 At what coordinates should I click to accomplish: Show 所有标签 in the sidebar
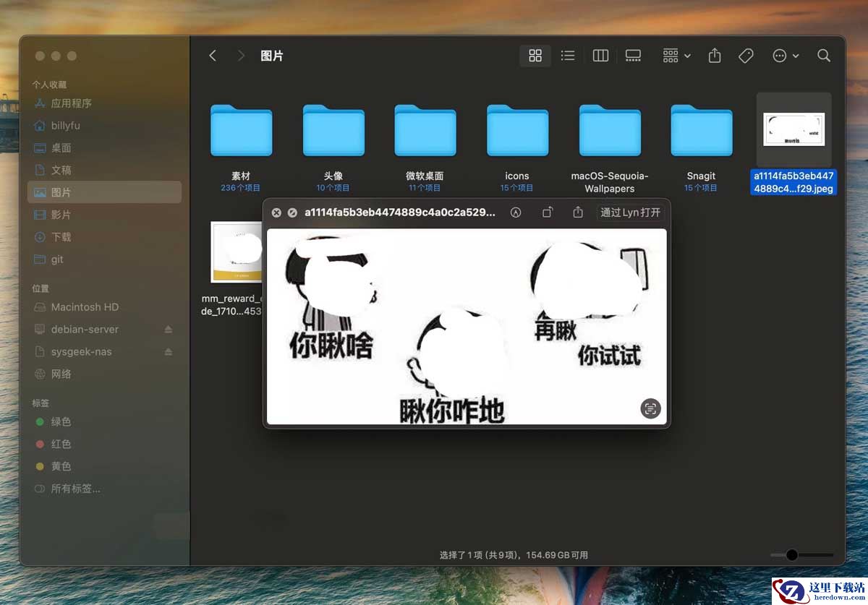104,489
